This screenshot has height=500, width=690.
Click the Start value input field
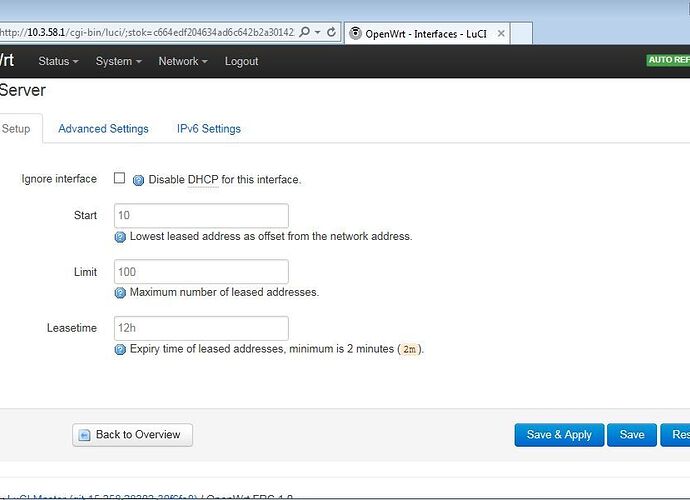pyautogui.click(x=201, y=216)
